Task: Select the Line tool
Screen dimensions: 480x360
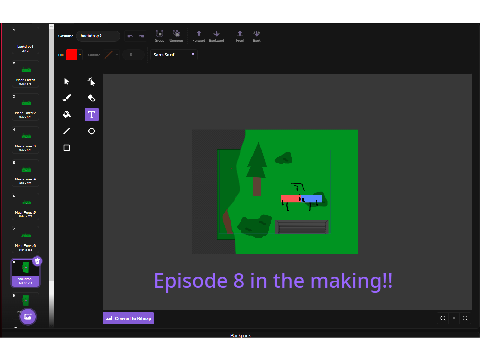Action: pyautogui.click(x=67, y=131)
